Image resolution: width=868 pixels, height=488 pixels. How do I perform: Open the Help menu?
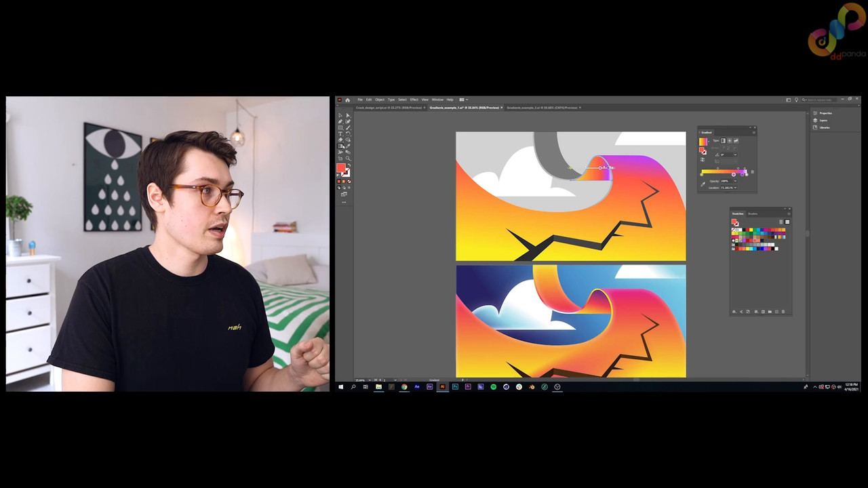(450, 100)
